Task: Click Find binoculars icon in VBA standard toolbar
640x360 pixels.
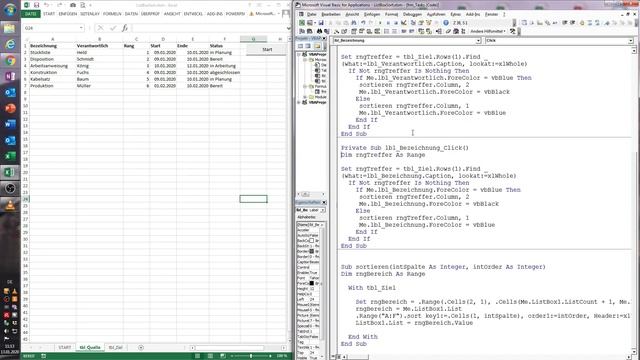Action: (x=354, y=23)
